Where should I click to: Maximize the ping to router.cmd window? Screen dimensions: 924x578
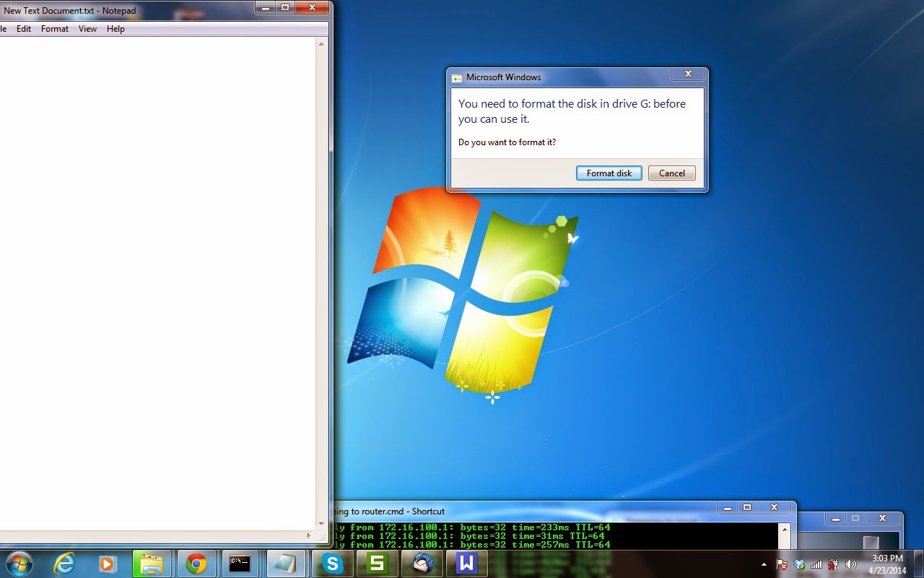(747, 508)
